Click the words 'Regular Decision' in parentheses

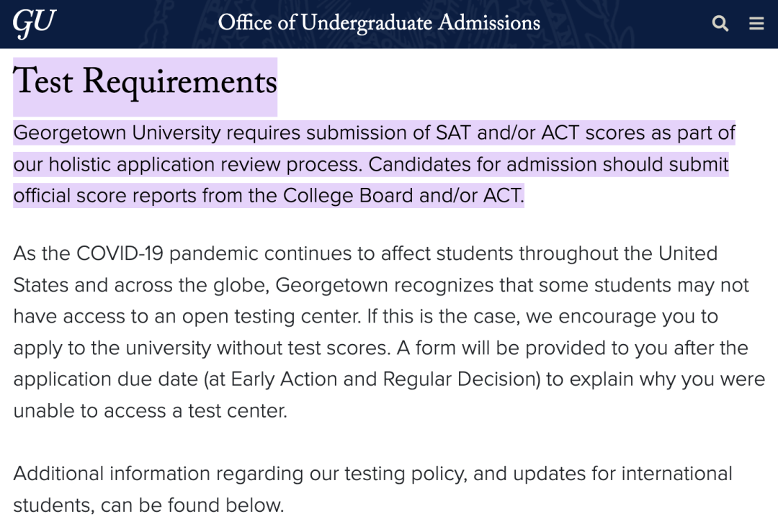(x=459, y=379)
